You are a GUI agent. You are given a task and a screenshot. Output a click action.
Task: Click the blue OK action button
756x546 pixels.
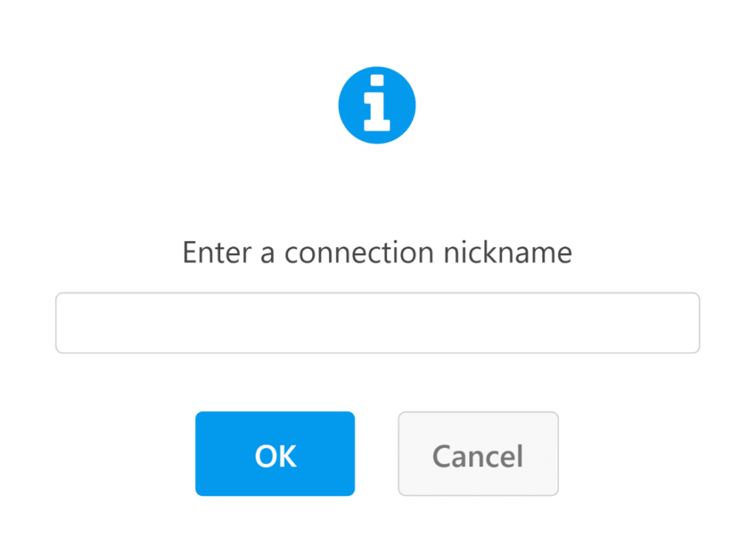tap(275, 453)
